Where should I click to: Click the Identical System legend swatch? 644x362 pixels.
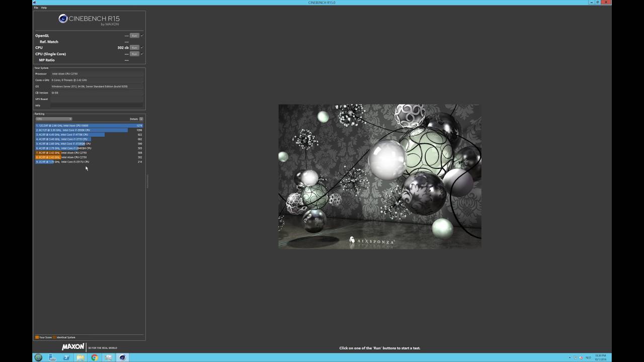(55, 337)
